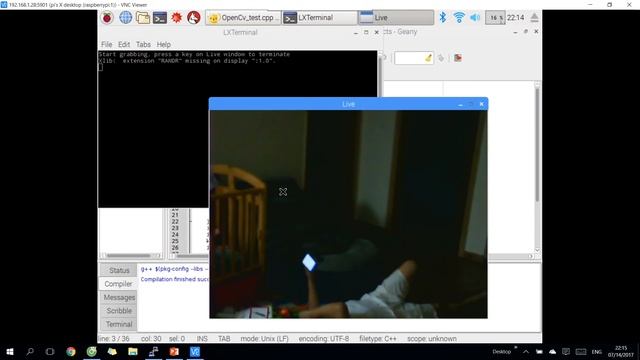Expand Windows hidden tray icons chevron
This screenshot has width=640, height=360.
coord(526,351)
